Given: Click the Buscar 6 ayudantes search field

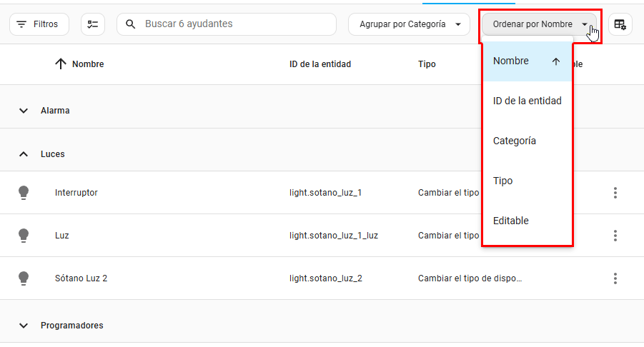Looking at the screenshot, I should click(x=227, y=24).
